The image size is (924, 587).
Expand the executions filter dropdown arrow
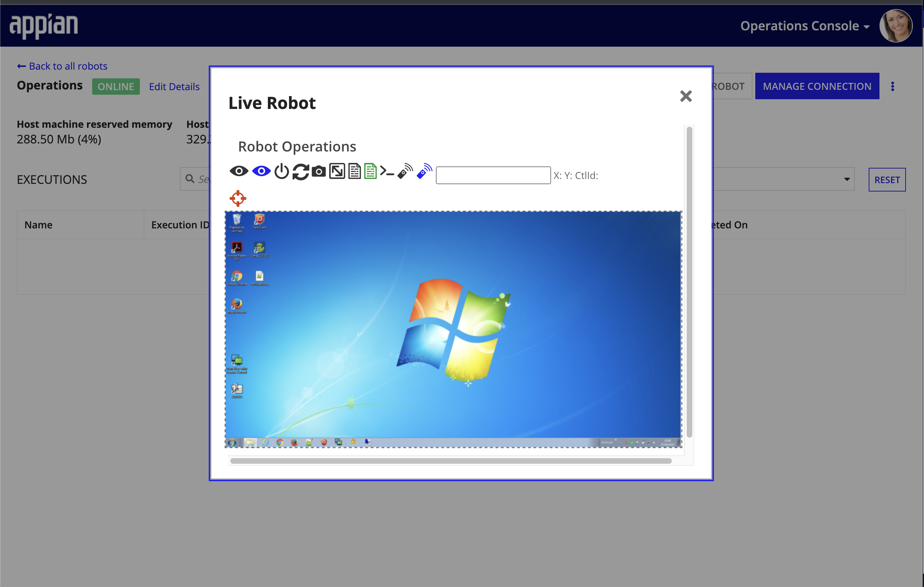pos(847,179)
